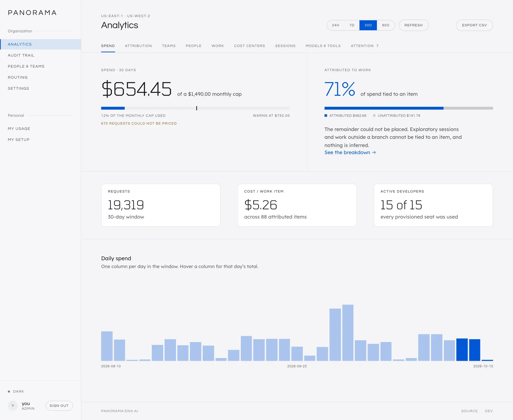Switch to the Teams tab
Image resolution: width=513 pixels, height=420 pixels.
169,46
